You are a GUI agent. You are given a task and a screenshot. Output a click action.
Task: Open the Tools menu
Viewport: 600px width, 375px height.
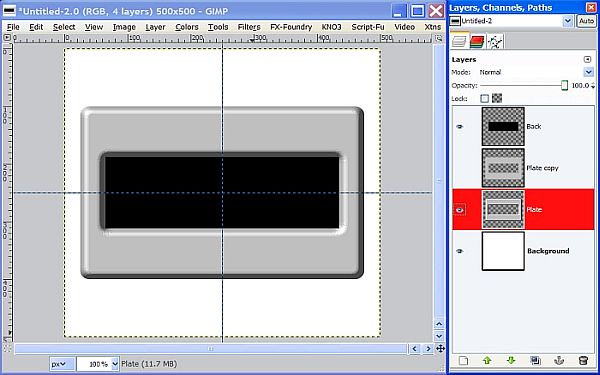coord(218,27)
